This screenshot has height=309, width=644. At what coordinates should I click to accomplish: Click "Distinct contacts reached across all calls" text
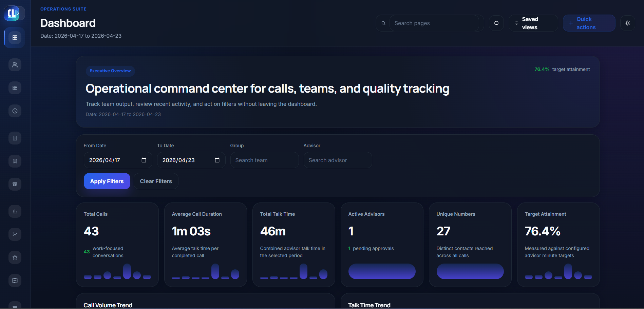tap(465, 252)
